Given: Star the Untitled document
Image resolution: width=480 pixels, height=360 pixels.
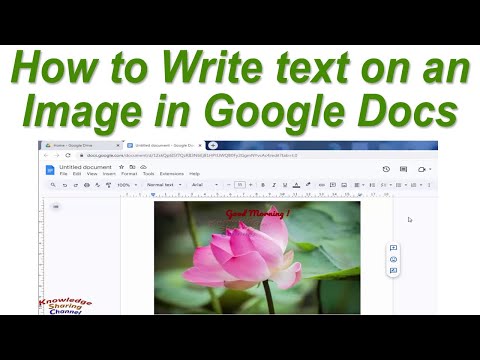Looking at the screenshot, I should tap(122, 167).
